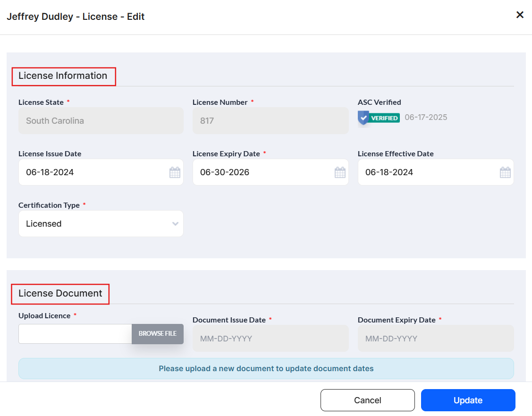Click the ASC Verified badge icon

coord(379,117)
